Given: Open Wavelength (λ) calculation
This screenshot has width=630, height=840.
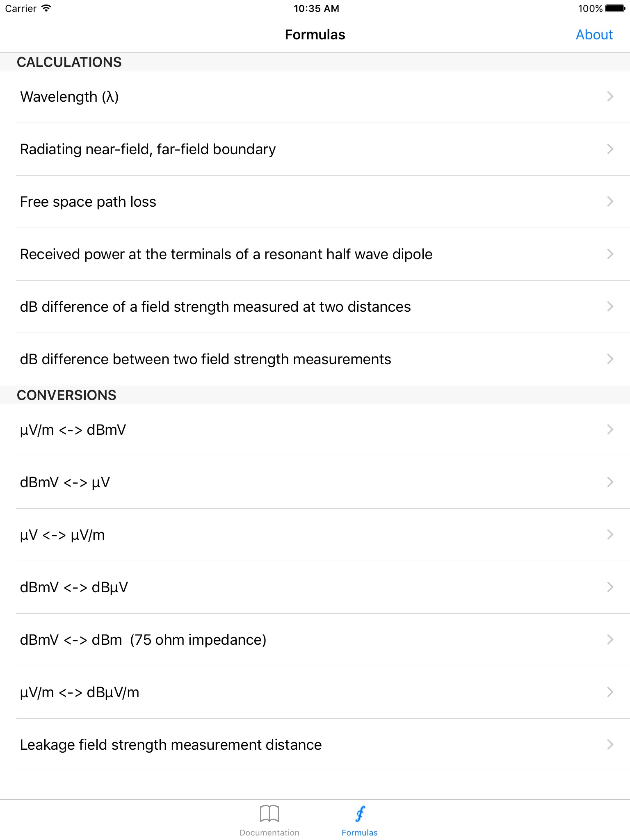Looking at the screenshot, I should tap(69, 97).
